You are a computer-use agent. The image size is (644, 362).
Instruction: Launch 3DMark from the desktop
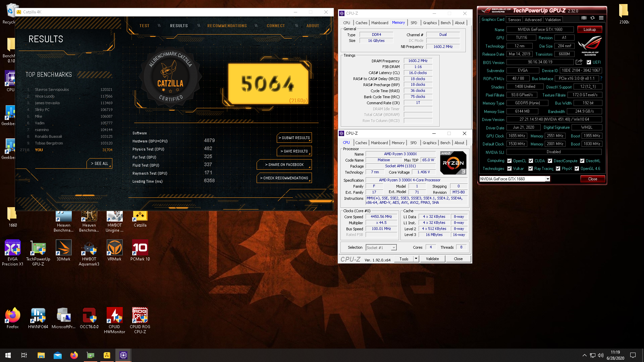(63, 250)
